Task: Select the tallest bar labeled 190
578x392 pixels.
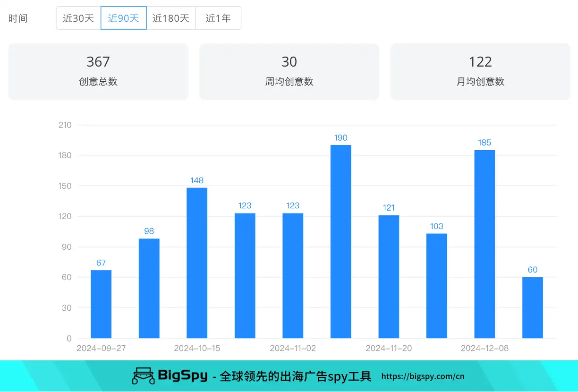Action: [x=340, y=241]
